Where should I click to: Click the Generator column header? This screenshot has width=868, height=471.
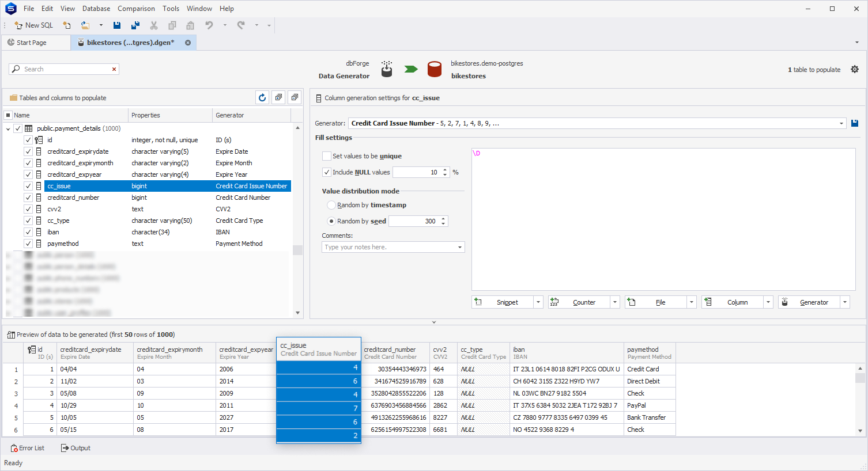(x=251, y=115)
